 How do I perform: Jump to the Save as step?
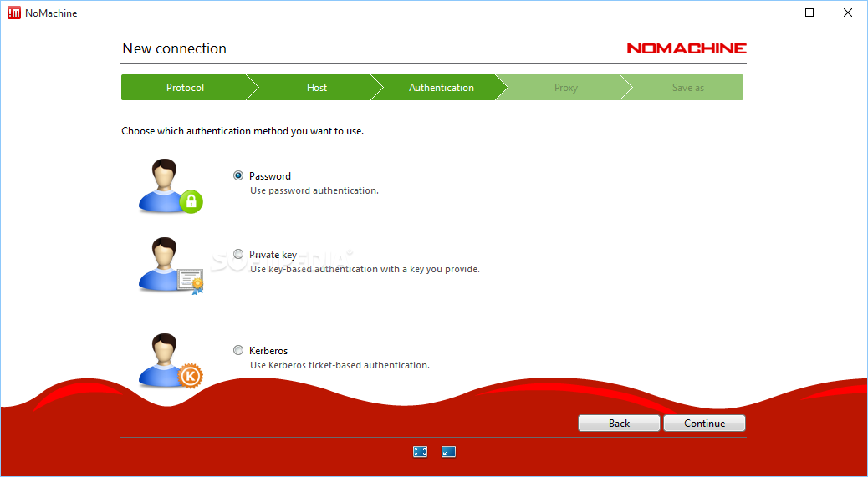pos(688,88)
